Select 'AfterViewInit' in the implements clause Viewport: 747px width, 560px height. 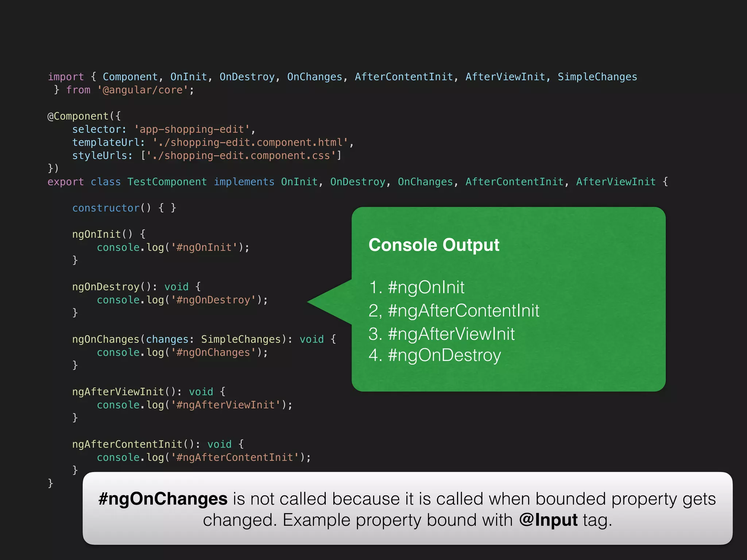click(616, 182)
